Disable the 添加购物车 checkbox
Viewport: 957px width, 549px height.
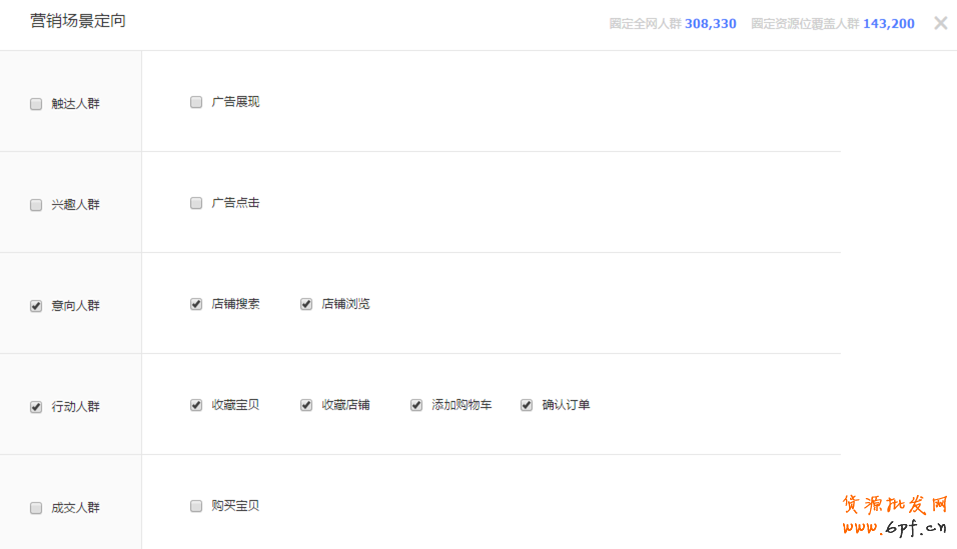click(x=416, y=405)
